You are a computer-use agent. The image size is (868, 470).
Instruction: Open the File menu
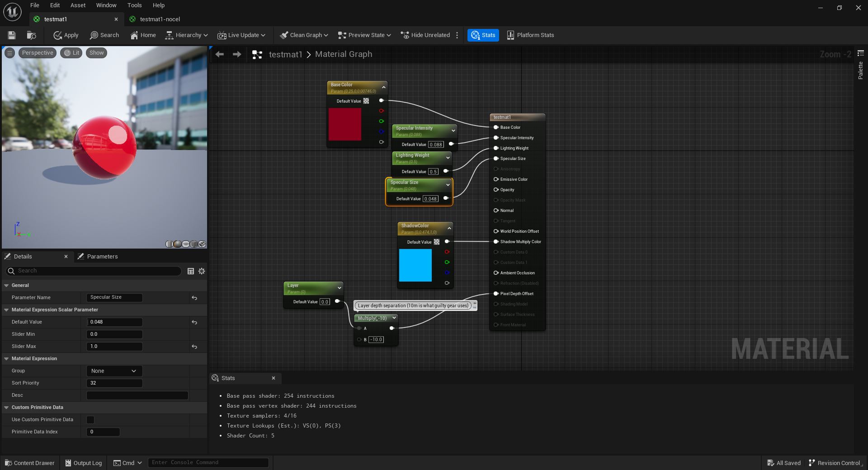click(35, 5)
